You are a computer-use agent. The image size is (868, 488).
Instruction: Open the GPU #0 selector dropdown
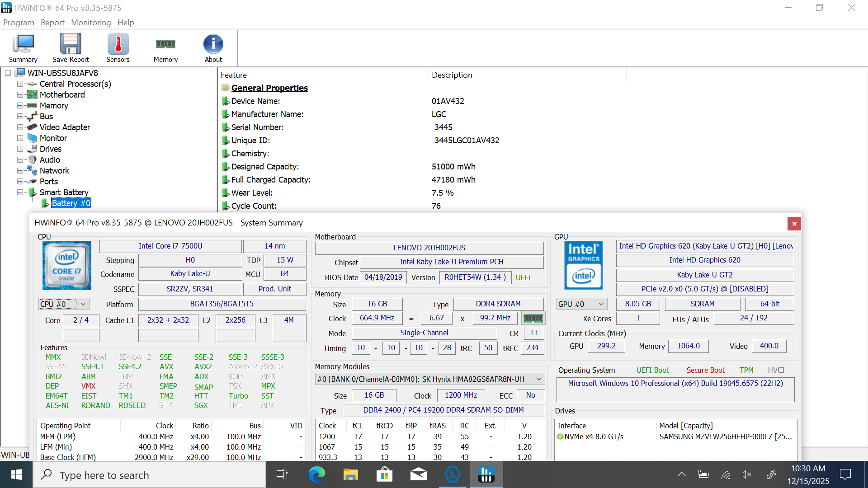(581, 304)
